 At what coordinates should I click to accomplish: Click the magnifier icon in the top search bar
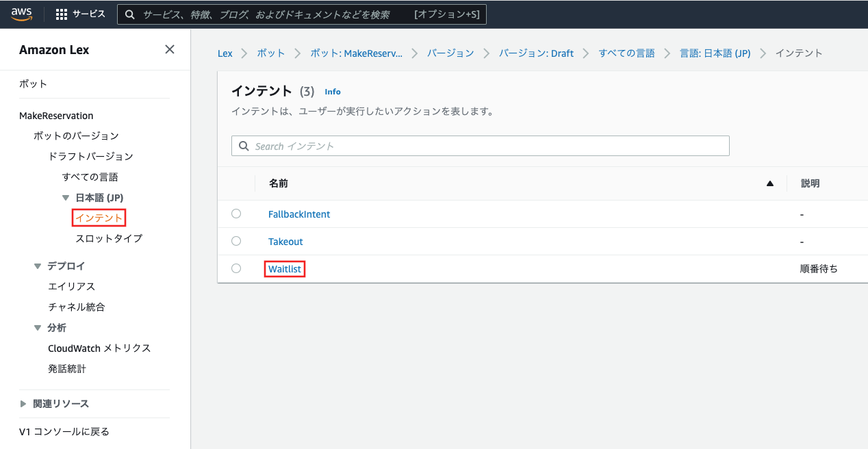pyautogui.click(x=129, y=14)
